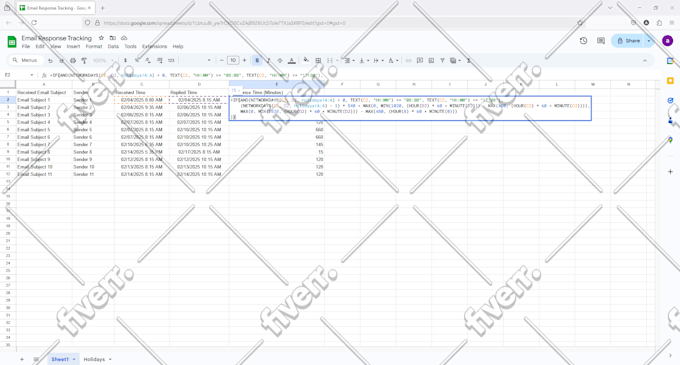The width and height of the screenshot is (680, 365).
Task: Open horizontal align dropdown
Action: (x=349, y=61)
